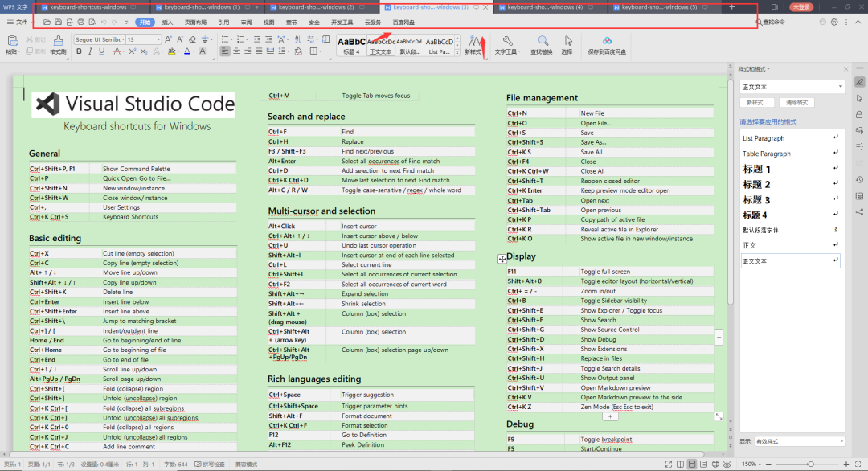
Task: Click the Format Painter (格式刷) icon
Action: click(x=58, y=40)
